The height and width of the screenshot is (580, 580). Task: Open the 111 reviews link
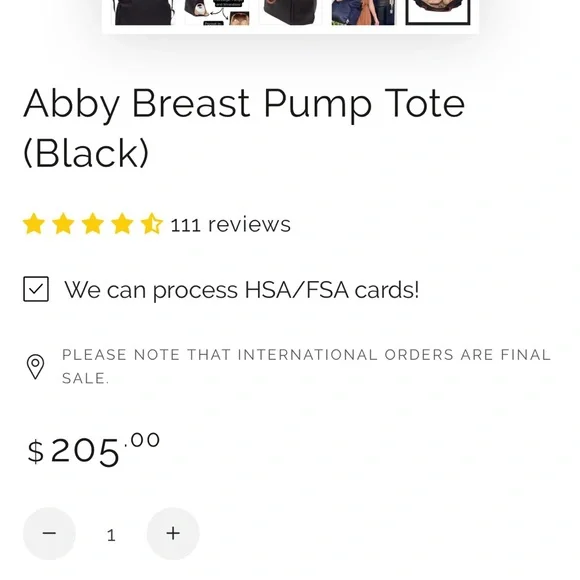(230, 225)
